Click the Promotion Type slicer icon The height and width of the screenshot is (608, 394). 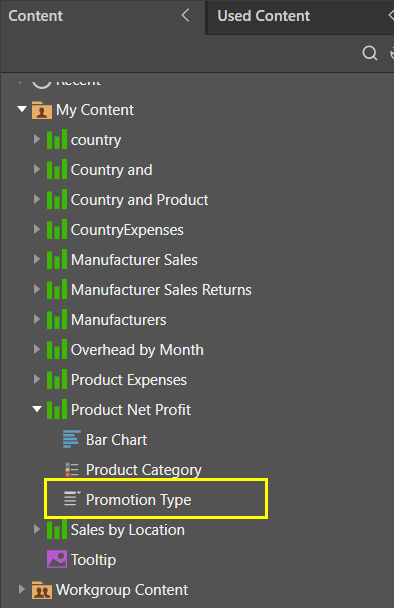point(72,499)
